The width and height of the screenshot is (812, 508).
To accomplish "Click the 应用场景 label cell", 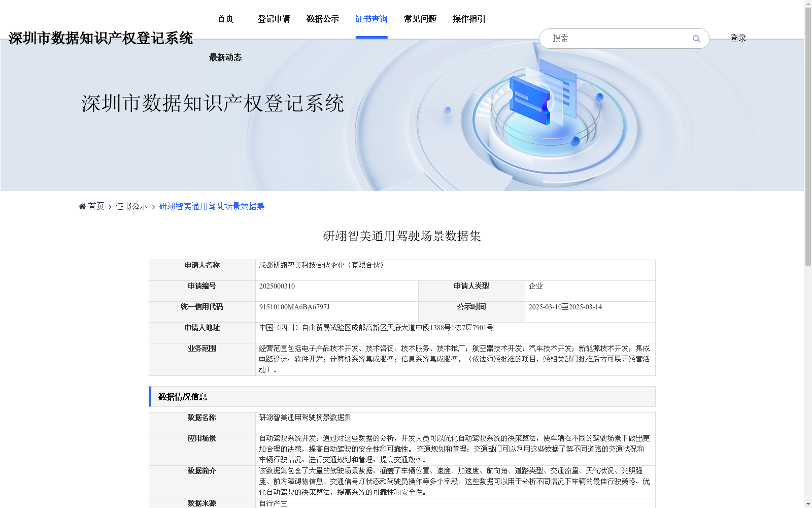I will coord(202,449).
